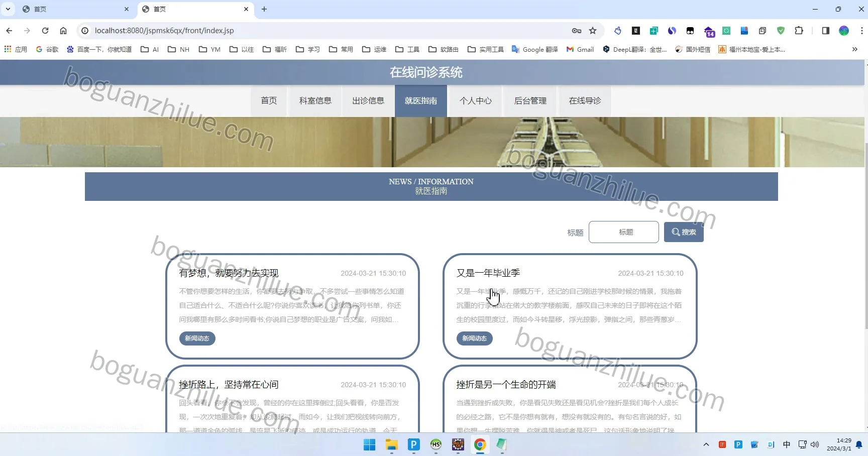Open the 出诊信息 navigation tab

(368, 101)
